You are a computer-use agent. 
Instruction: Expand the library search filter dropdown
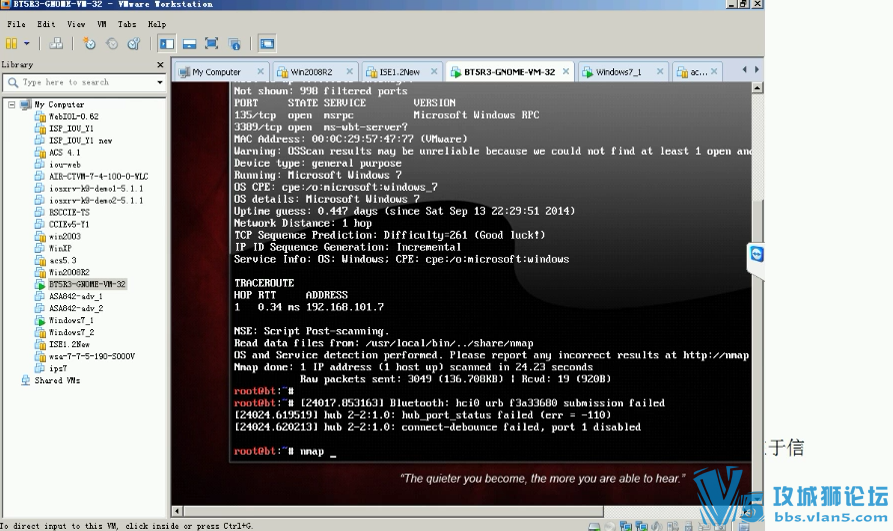click(159, 82)
